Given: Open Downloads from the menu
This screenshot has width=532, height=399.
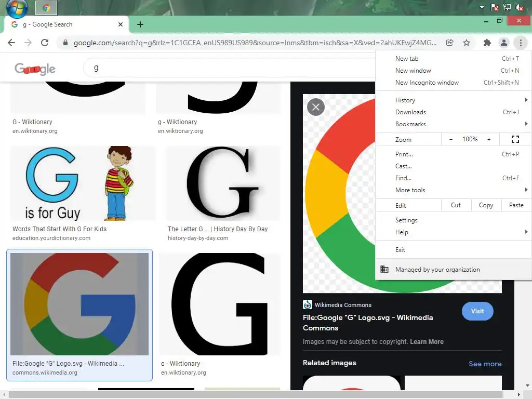Looking at the screenshot, I should [453, 112].
